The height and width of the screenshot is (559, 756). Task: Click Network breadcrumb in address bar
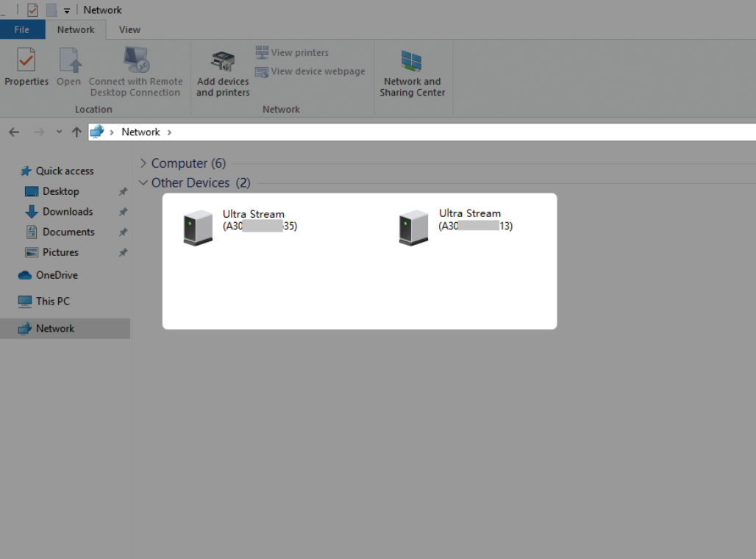click(x=140, y=132)
